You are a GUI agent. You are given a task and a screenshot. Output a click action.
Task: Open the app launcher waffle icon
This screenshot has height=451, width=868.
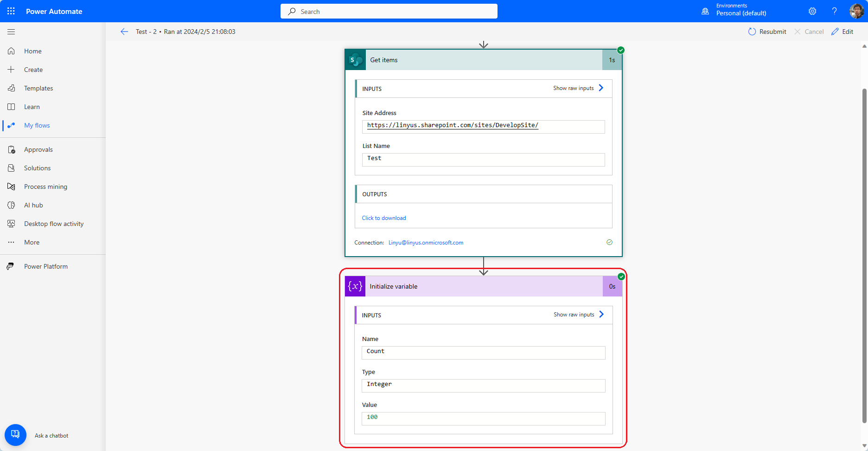pos(11,11)
